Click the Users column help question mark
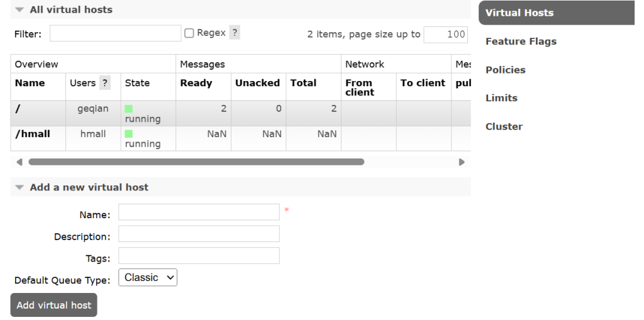644x320 pixels. tap(105, 83)
